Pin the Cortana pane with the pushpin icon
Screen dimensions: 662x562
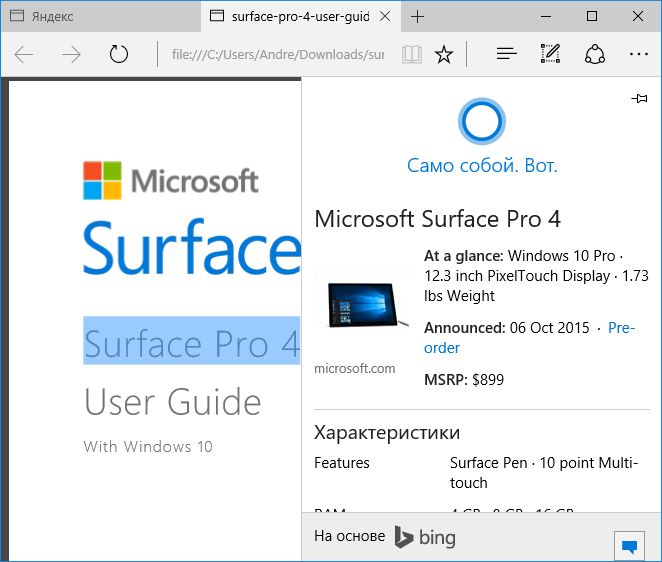640,98
